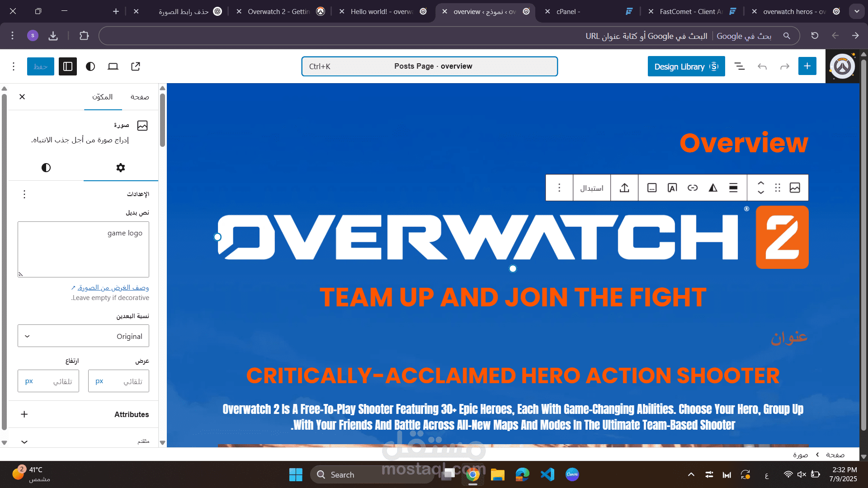The height and width of the screenshot is (488, 868).
Task: Open the الإعدادات panel options menu
Action: point(24,194)
